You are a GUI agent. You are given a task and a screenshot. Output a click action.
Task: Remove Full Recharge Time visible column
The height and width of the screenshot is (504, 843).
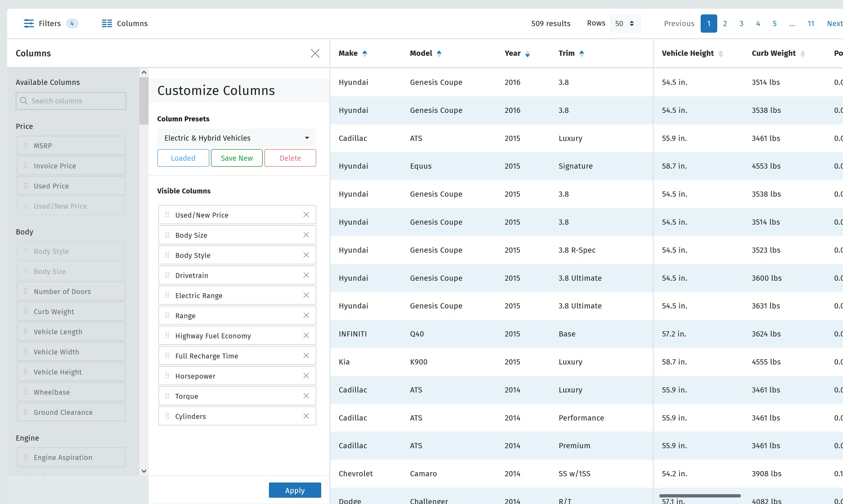(x=306, y=355)
